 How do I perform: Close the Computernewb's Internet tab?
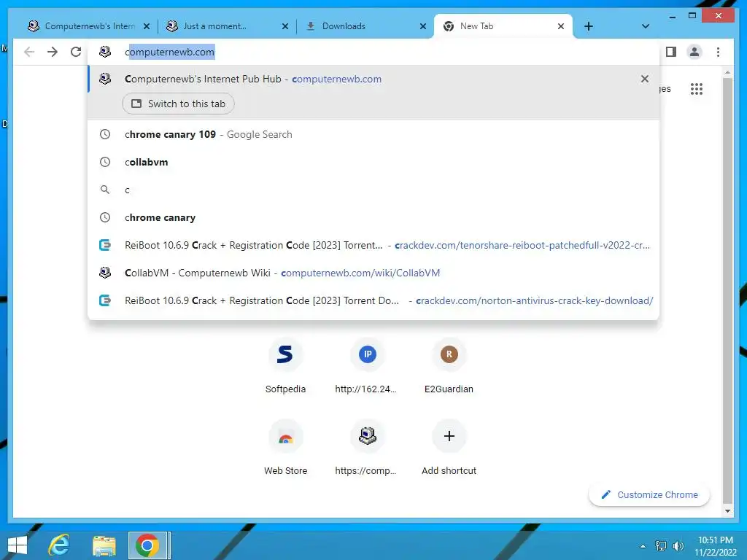click(x=147, y=27)
